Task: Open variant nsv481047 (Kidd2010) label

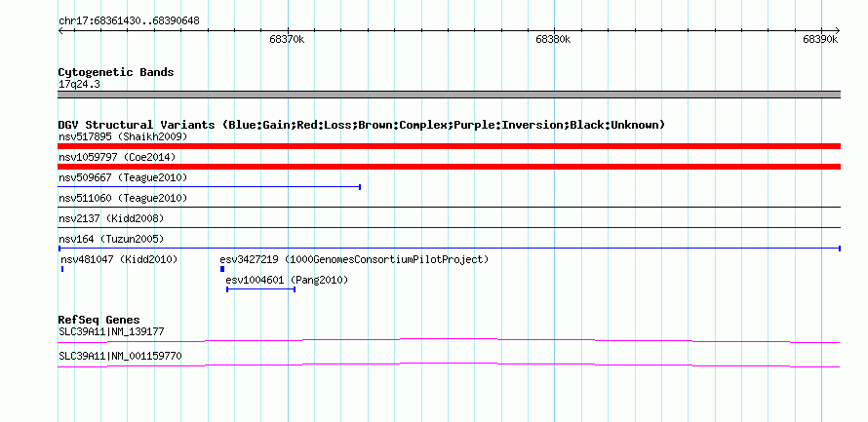Action: [119, 259]
